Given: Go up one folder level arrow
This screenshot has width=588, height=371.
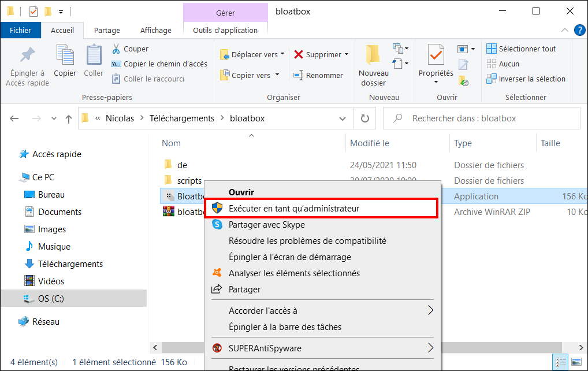Looking at the screenshot, I should (x=69, y=119).
